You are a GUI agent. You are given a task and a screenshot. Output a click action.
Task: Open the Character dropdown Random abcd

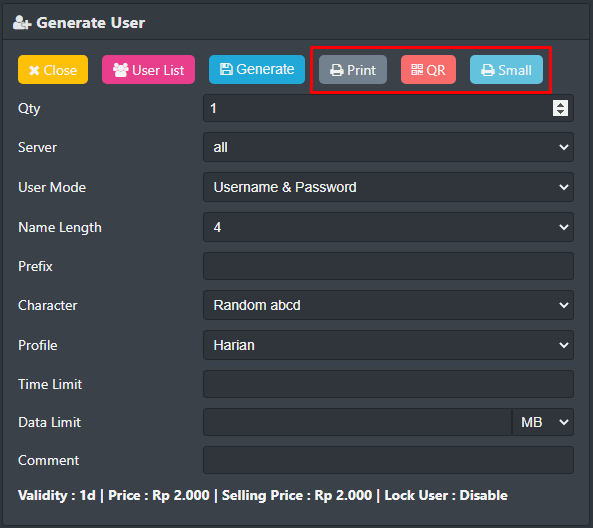coord(388,305)
